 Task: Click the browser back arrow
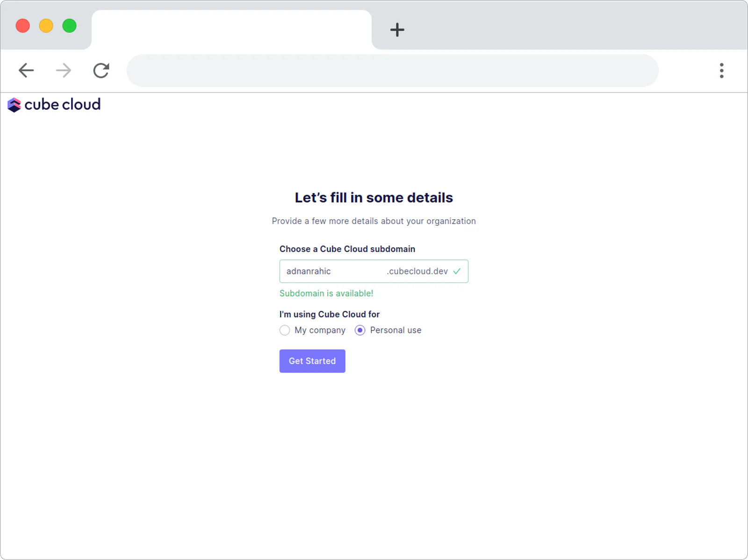[x=26, y=71]
